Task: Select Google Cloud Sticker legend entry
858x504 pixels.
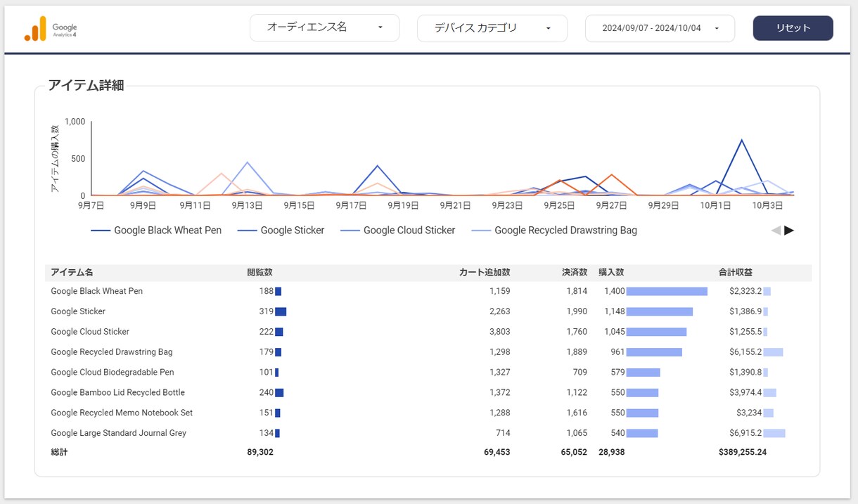Action: 398,231
